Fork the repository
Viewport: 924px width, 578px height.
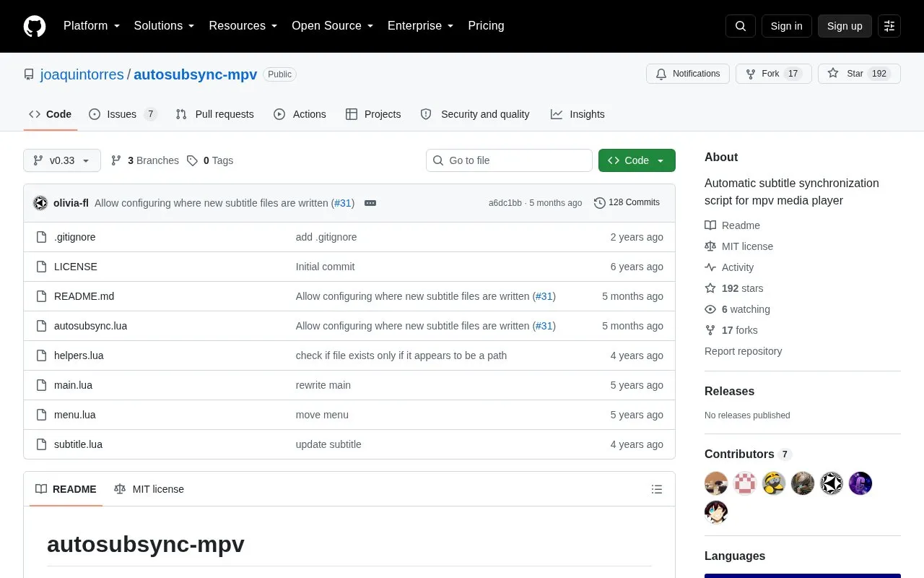tap(774, 74)
